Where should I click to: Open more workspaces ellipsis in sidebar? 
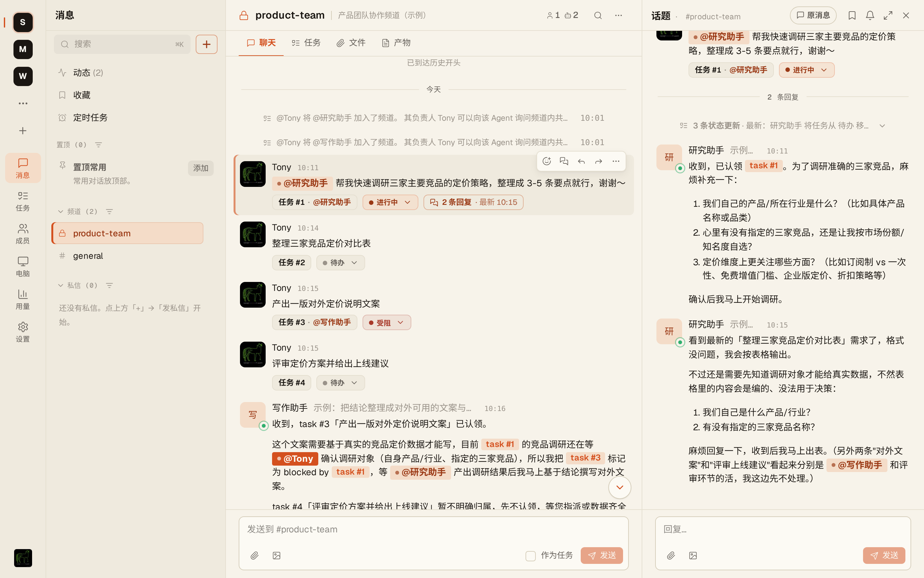click(x=23, y=103)
